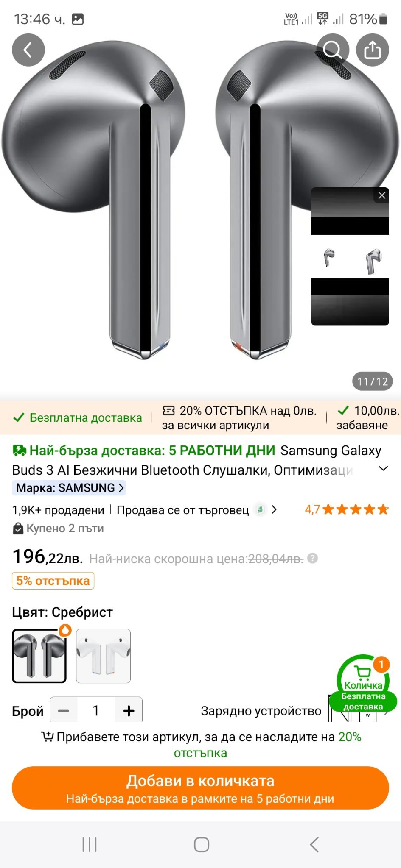Open search with the magnifier icon
This screenshot has width=401, height=868.
[333, 50]
